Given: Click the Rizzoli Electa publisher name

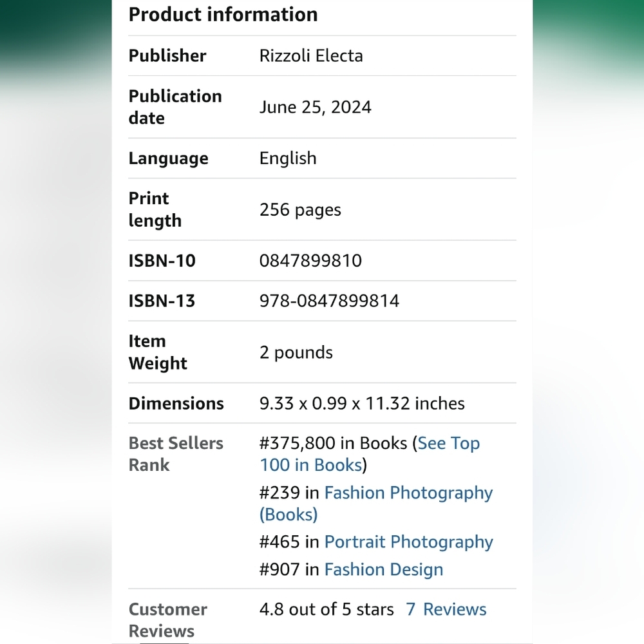Looking at the screenshot, I should (311, 56).
